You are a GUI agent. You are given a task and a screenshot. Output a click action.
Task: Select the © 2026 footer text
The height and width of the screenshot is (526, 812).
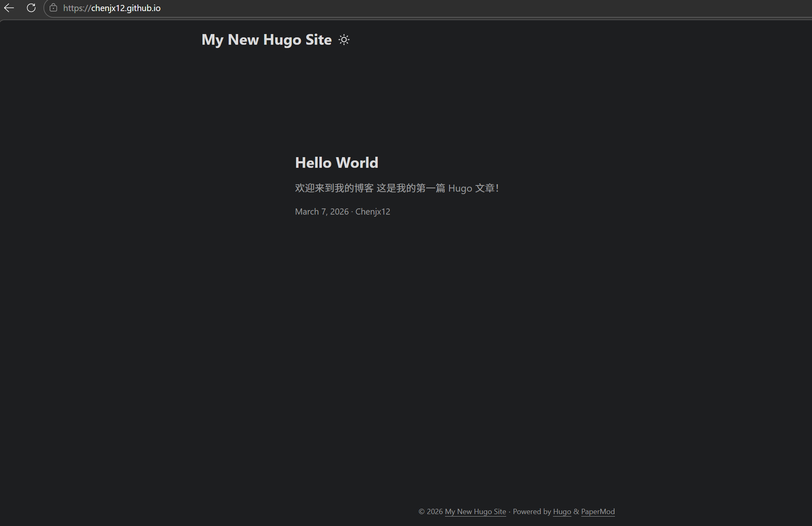(x=431, y=512)
